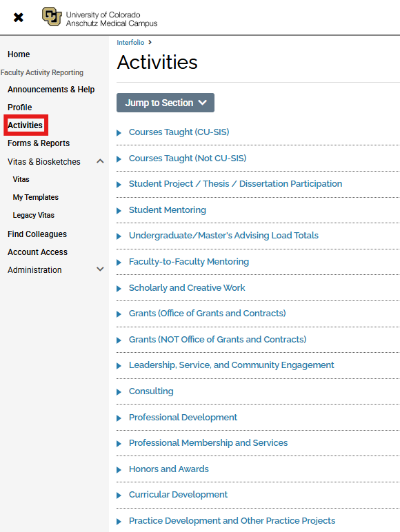Expand triangle beside Courses Taught (CU-SIS)
The width and height of the screenshot is (400, 532).
tap(119, 133)
